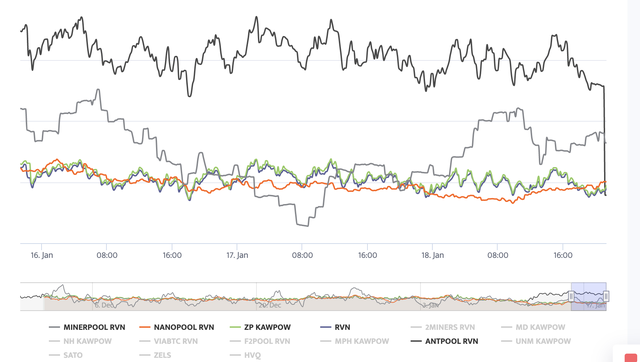The image size is (640, 362).
Task: Click the red button at bottom-right corner
Action: click(631, 357)
